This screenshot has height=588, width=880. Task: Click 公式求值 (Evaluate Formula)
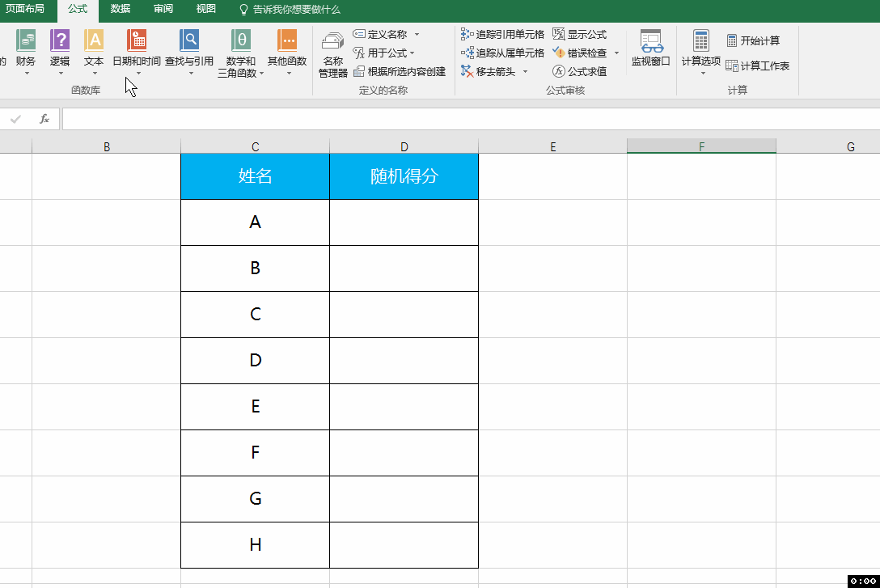(579, 71)
